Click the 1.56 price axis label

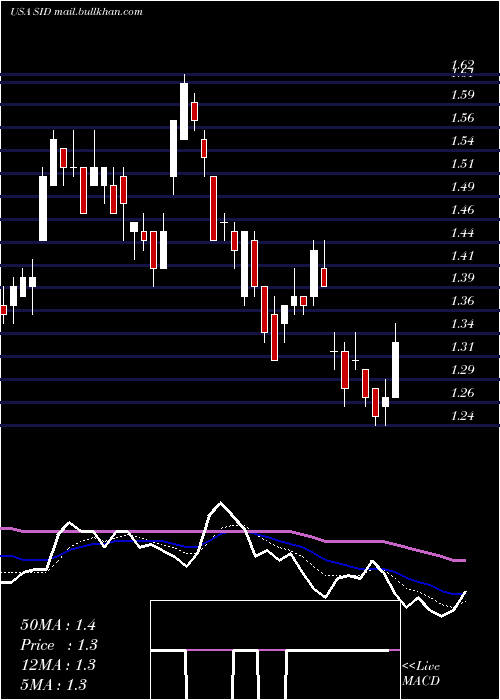point(462,118)
